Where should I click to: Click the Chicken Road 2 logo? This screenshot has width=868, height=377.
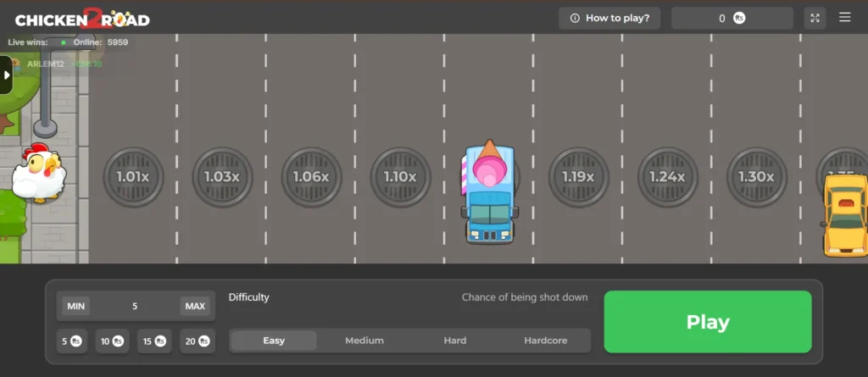[x=82, y=19]
